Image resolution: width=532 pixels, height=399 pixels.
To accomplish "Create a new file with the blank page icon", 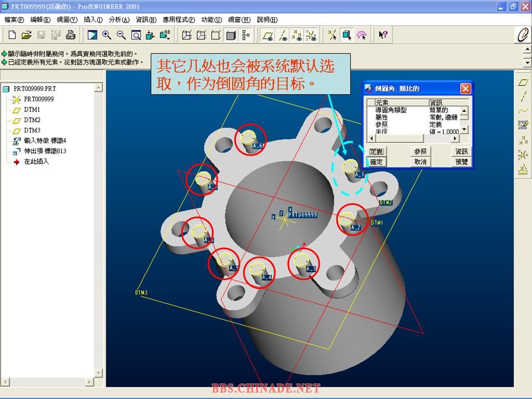I will 12,35.
